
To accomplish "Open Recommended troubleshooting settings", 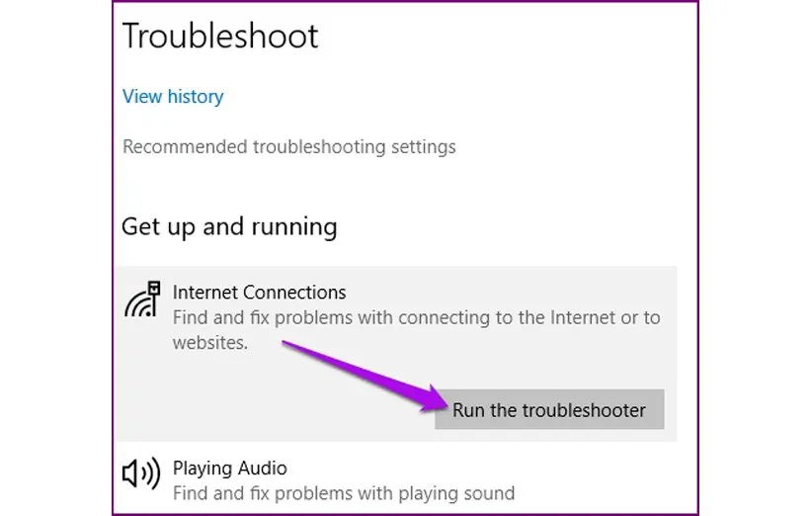I will (289, 147).
